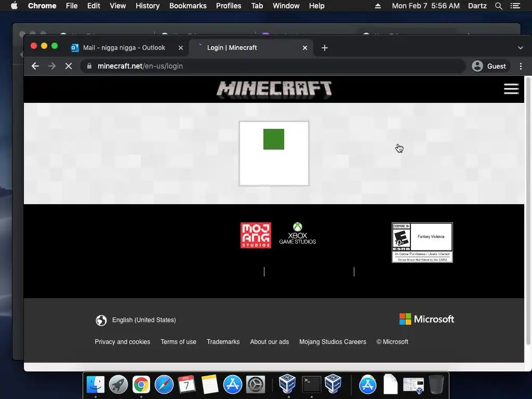
Task: Open Calendar from the Dock
Action: (187, 384)
